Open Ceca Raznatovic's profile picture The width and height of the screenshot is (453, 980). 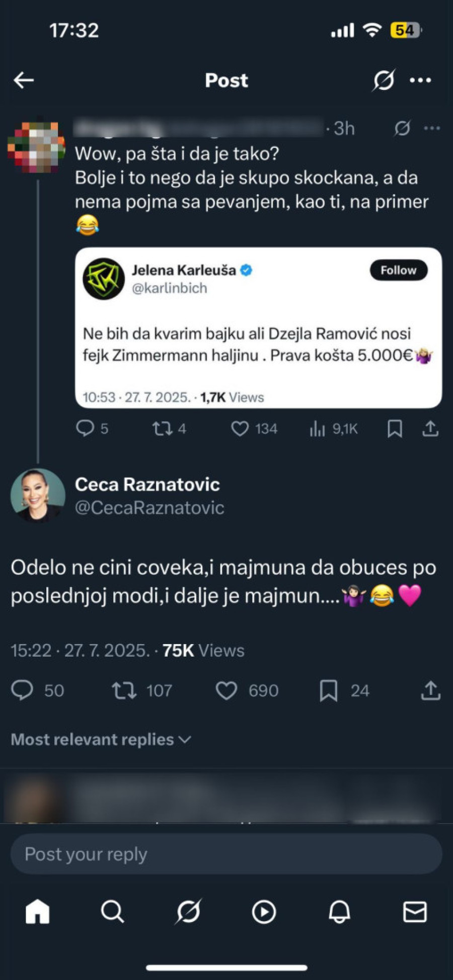(38, 496)
